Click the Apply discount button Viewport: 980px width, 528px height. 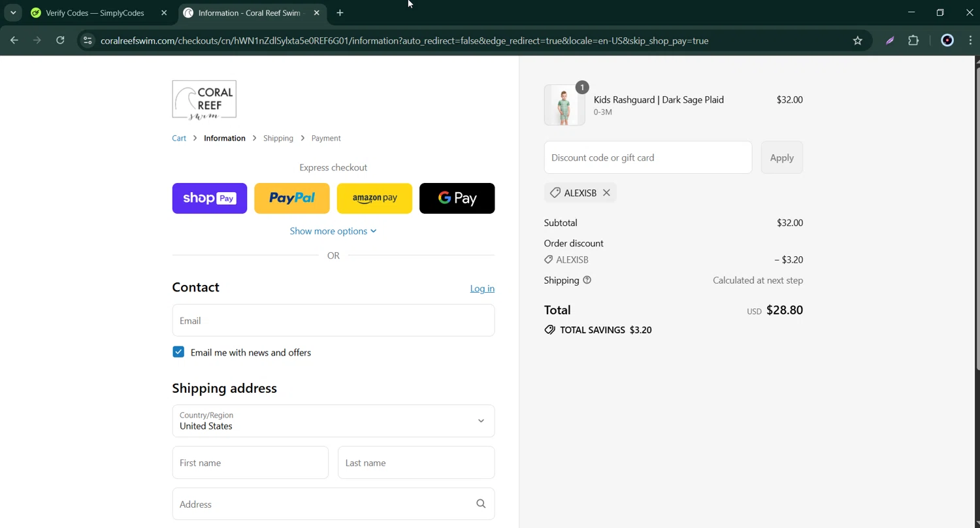tap(782, 157)
